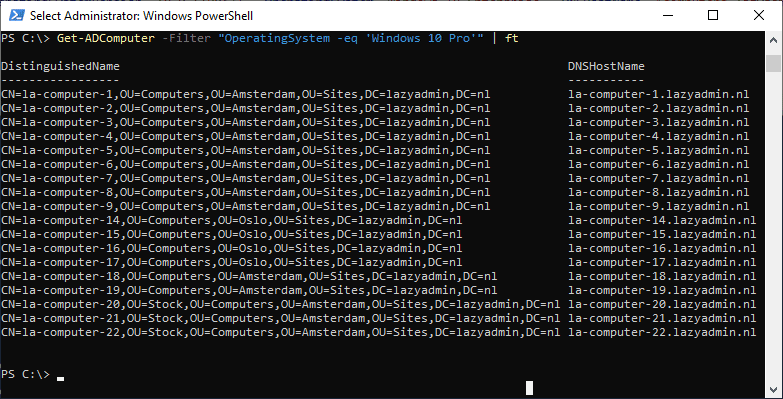Click the CN=la-computer-7 distinguished name row
The width and height of the screenshot is (783, 399).
[x=246, y=178]
